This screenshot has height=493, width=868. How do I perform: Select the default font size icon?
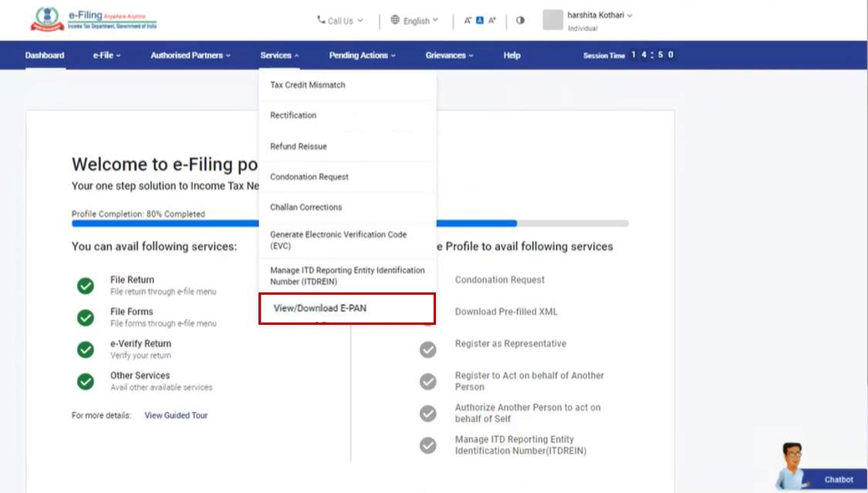coord(479,21)
